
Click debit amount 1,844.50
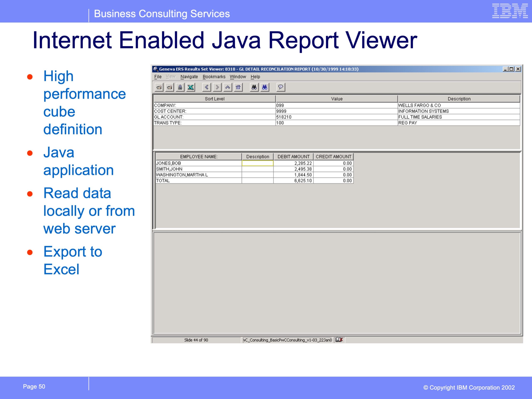pos(293,175)
